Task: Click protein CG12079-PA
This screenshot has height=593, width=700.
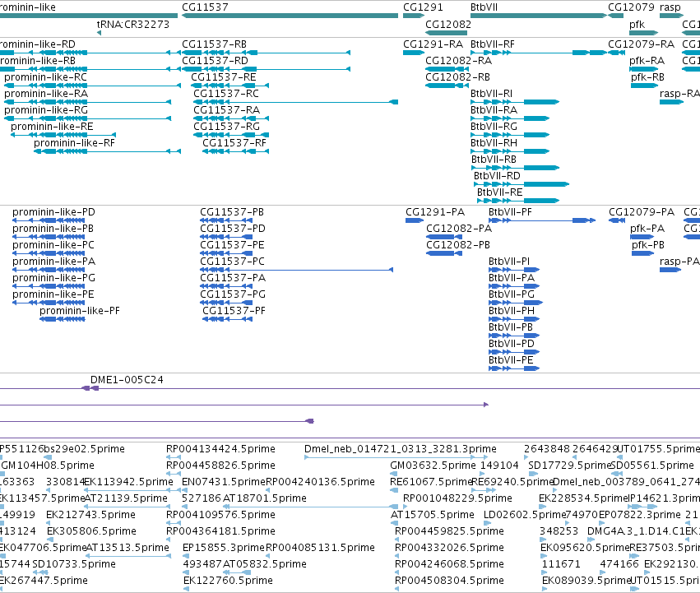Action: coord(642,212)
